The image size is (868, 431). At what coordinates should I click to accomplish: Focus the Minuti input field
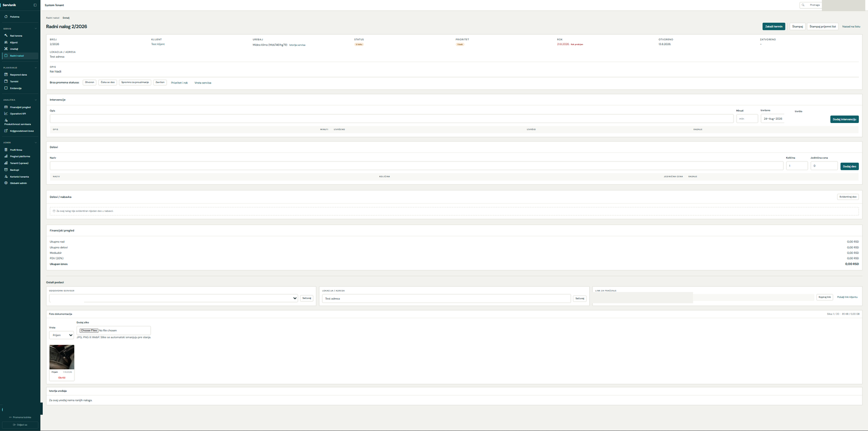747,119
